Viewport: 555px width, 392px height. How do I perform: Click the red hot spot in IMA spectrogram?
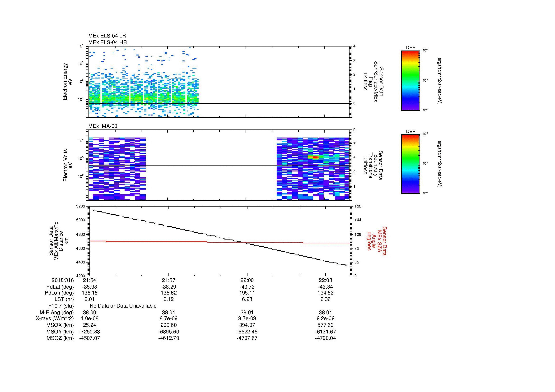click(315, 157)
